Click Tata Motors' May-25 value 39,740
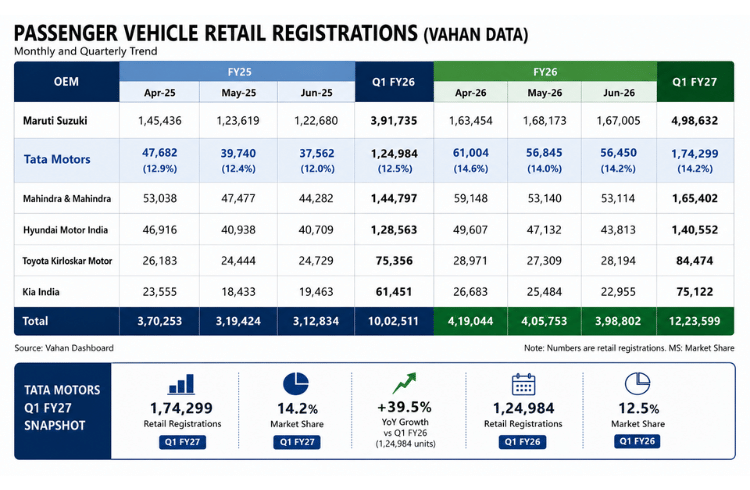750x490 pixels. pyautogui.click(x=238, y=153)
